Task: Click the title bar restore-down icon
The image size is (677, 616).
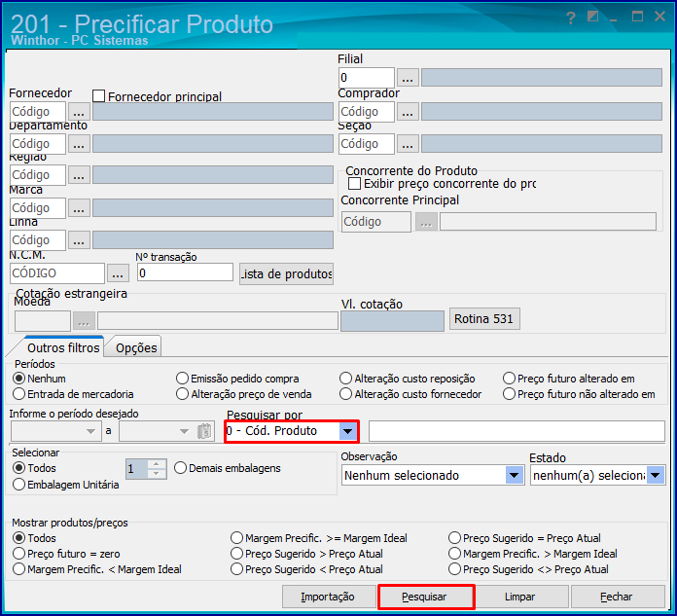Action: click(x=592, y=17)
